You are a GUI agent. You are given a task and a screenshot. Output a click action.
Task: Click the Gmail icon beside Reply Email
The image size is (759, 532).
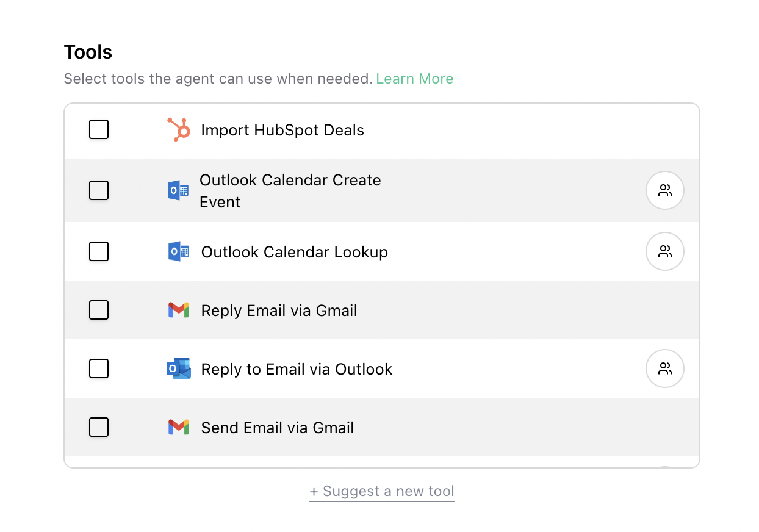(x=179, y=310)
